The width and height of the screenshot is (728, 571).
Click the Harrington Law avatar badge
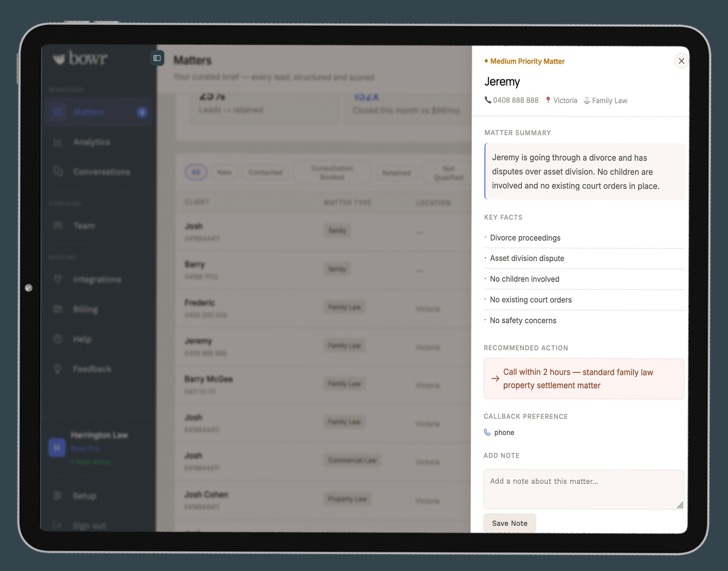click(57, 448)
